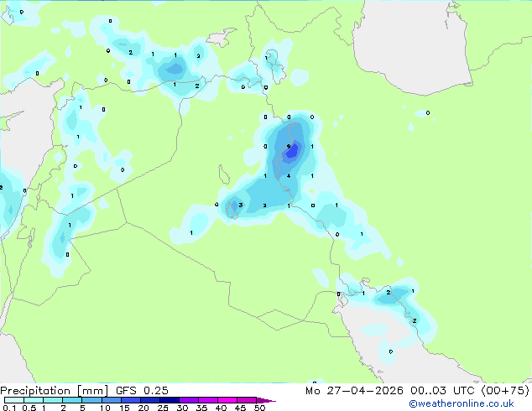
Task: Click the 10–15 mm blue legend swatch
Action: click(x=111, y=400)
